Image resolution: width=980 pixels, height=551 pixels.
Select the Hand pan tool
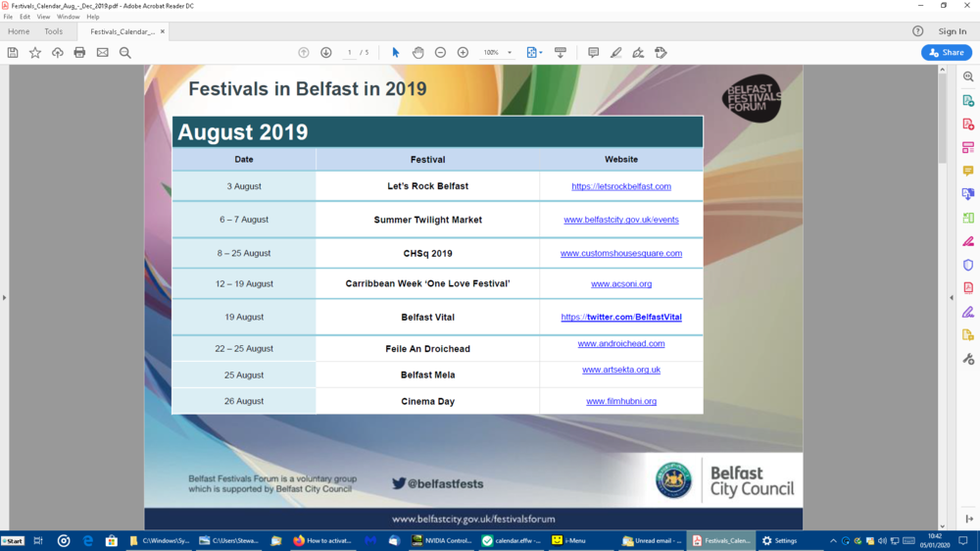(418, 52)
